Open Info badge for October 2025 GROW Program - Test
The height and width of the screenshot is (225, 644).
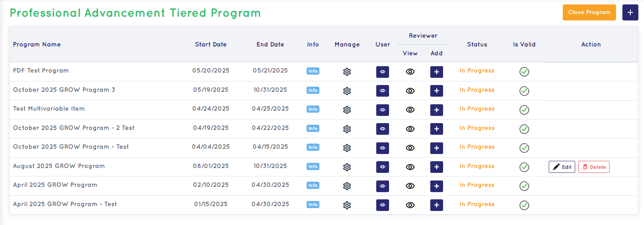pos(313,147)
